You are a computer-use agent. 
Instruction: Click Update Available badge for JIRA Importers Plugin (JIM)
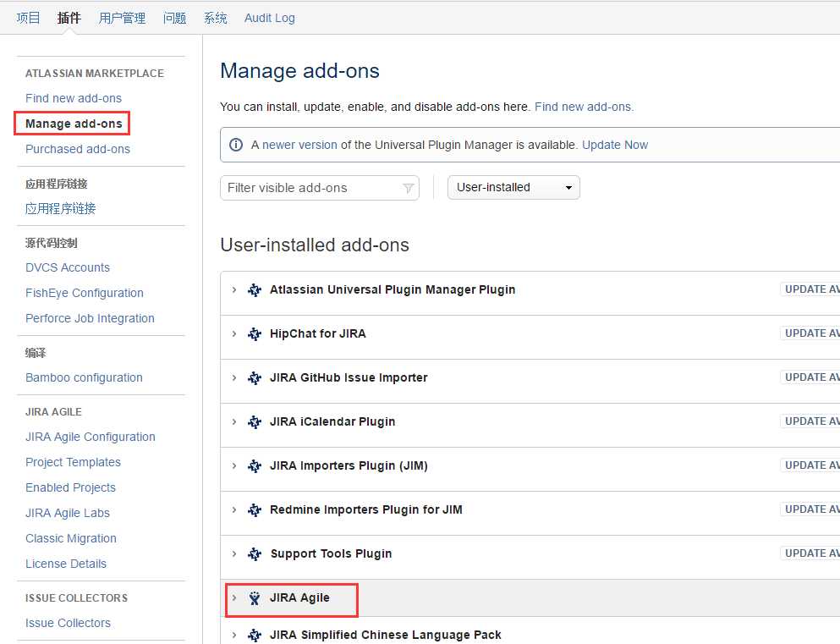[810, 465]
